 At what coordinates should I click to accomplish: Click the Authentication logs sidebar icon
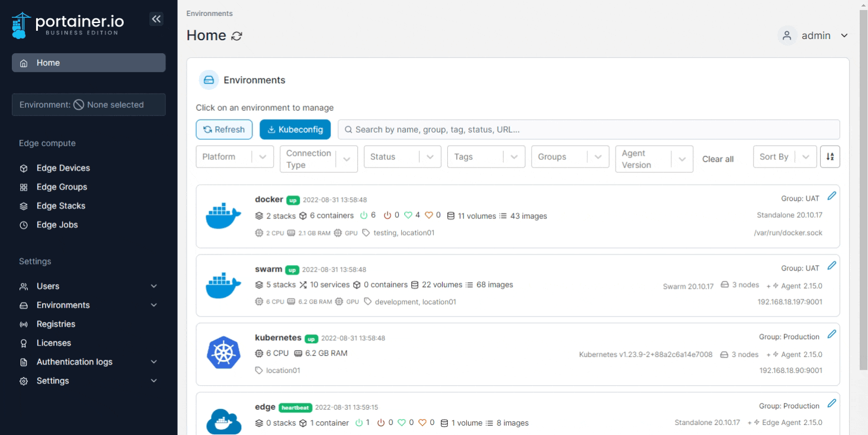[x=24, y=362]
